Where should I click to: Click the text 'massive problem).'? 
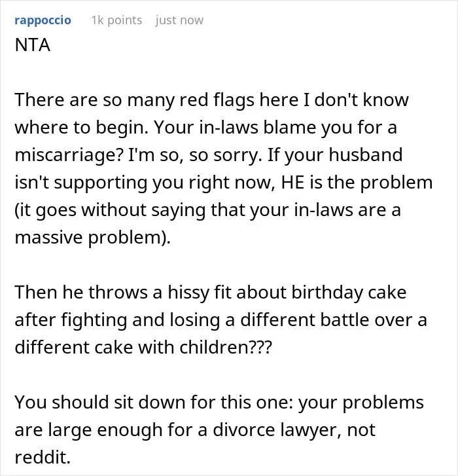[93, 237]
